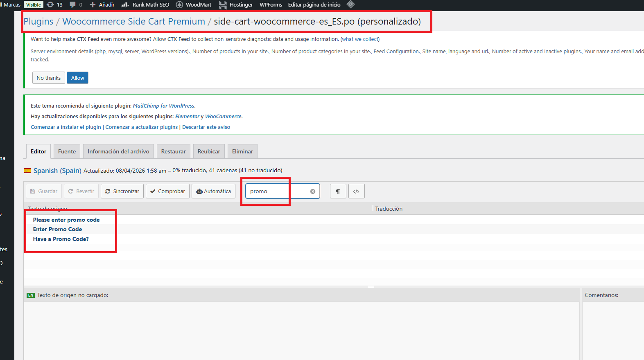Click the Spanish (Spain) language link

click(57, 171)
